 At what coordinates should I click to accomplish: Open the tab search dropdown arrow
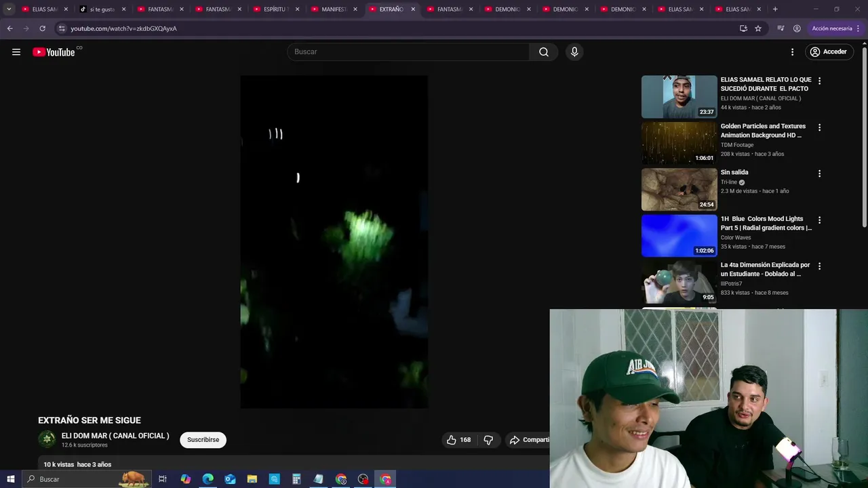point(9,9)
